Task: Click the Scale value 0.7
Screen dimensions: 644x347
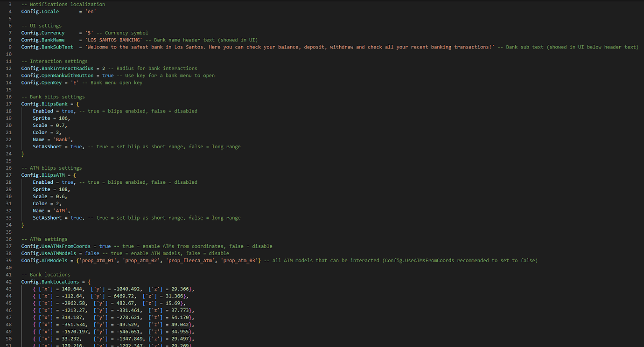Action: pyautogui.click(x=60, y=125)
